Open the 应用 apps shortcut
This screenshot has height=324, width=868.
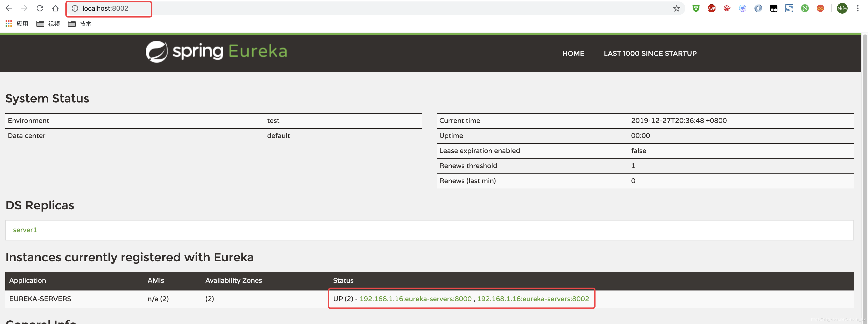(17, 24)
